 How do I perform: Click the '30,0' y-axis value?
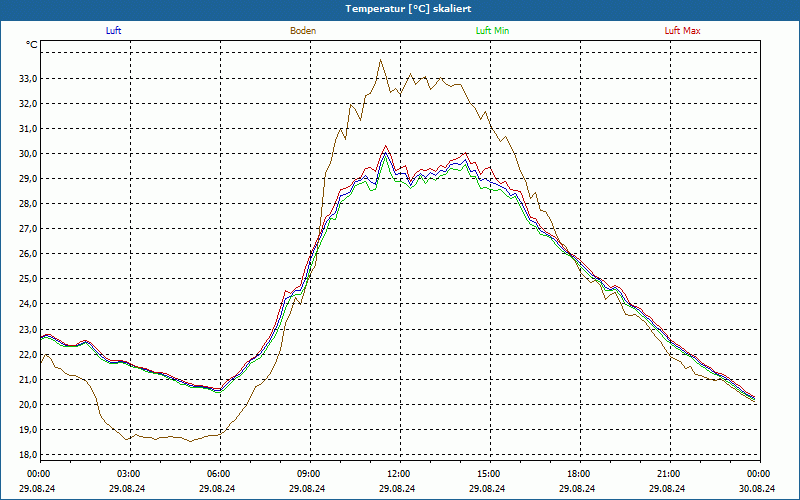[28, 154]
